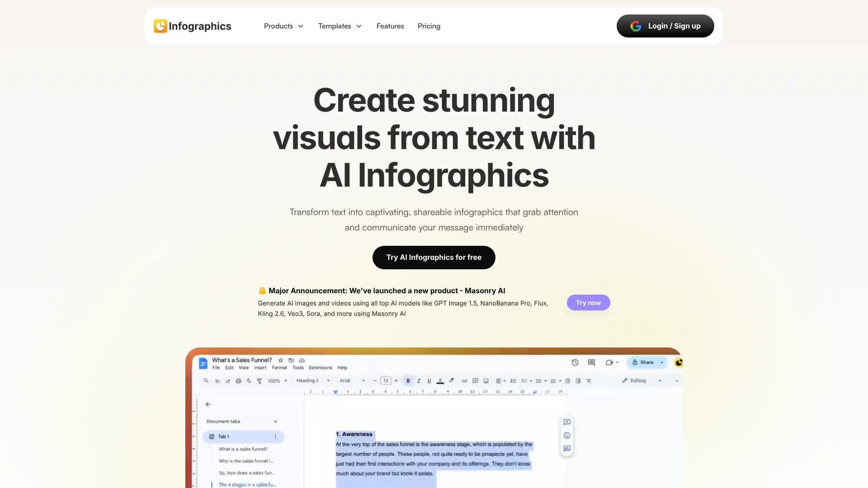Select the outline item What is a sales funnel?
The image size is (868, 488).
coord(243,449)
